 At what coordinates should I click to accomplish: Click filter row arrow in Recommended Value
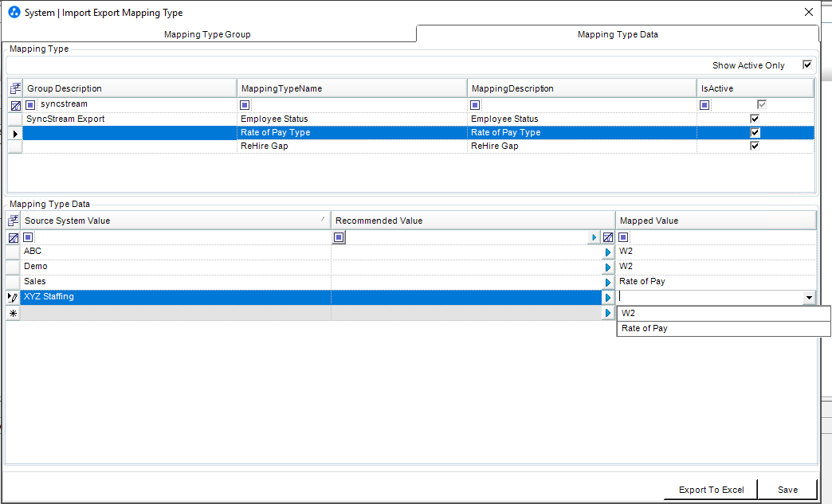click(595, 237)
